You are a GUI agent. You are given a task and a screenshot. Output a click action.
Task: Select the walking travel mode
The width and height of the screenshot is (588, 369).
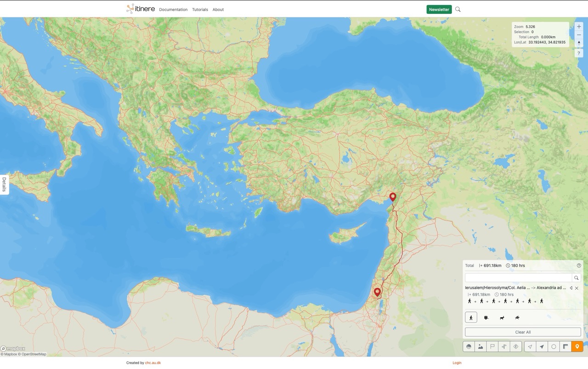click(471, 318)
